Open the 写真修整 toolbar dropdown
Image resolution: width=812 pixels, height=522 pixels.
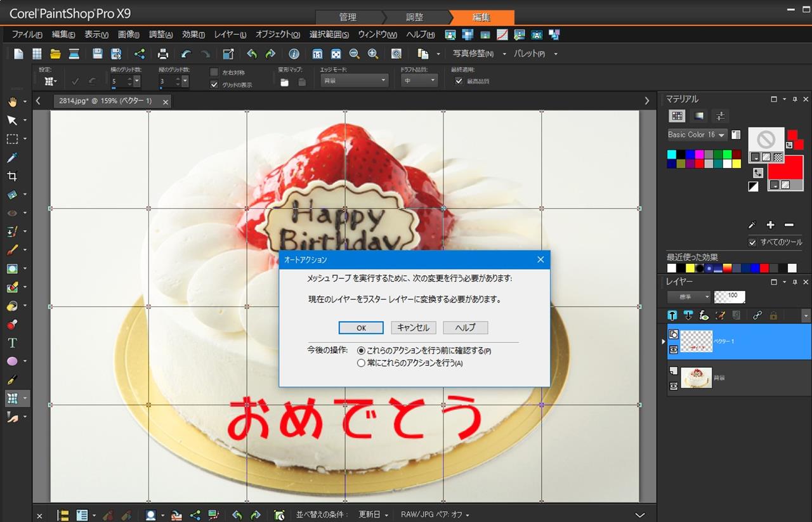tap(504, 54)
